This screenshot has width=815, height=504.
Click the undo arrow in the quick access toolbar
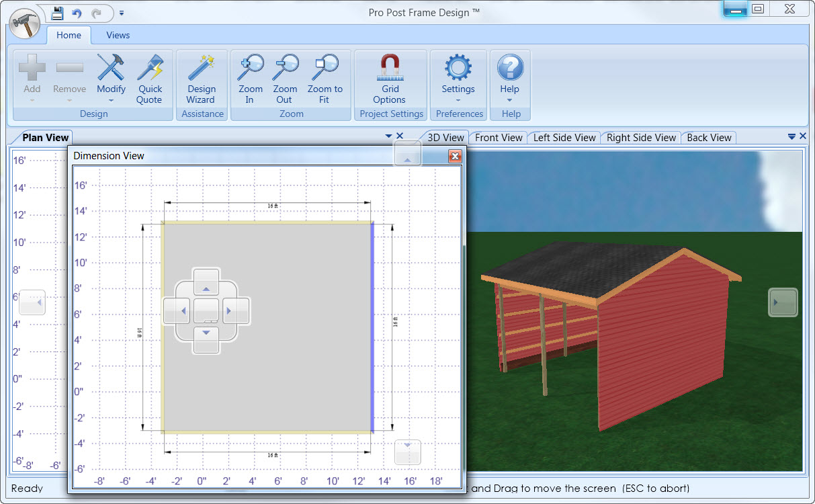[77, 13]
